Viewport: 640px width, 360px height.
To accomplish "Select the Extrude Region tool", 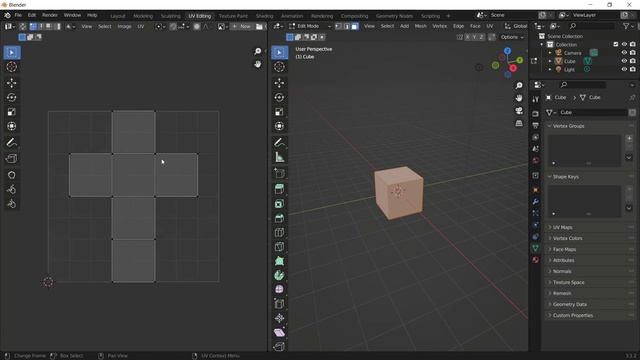I will click(279, 189).
